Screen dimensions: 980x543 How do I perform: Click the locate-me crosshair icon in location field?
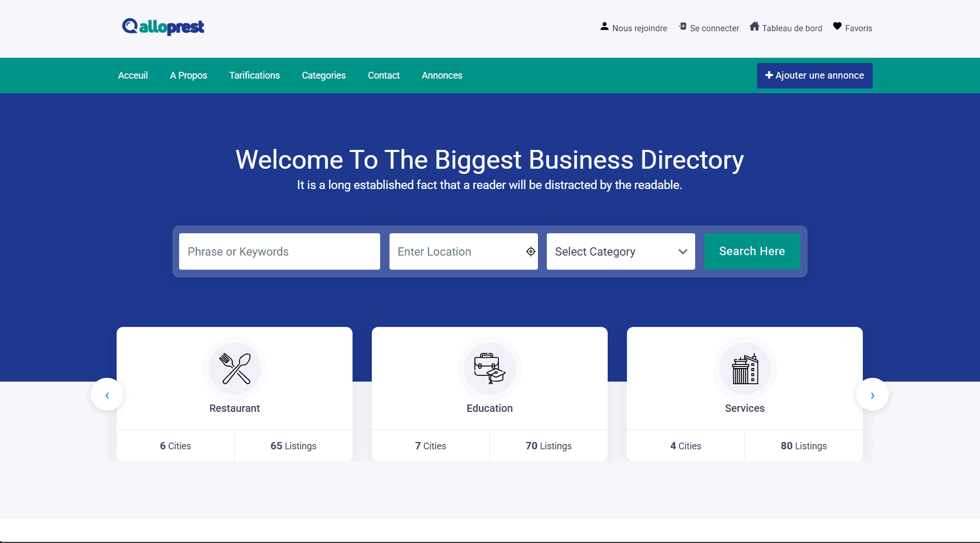coord(531,252)
